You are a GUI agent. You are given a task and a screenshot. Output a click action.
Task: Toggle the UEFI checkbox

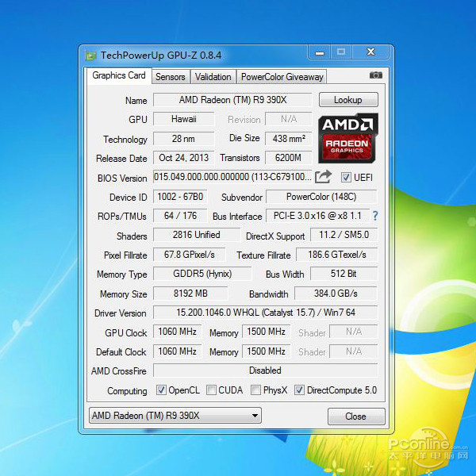tap(346, 177)
